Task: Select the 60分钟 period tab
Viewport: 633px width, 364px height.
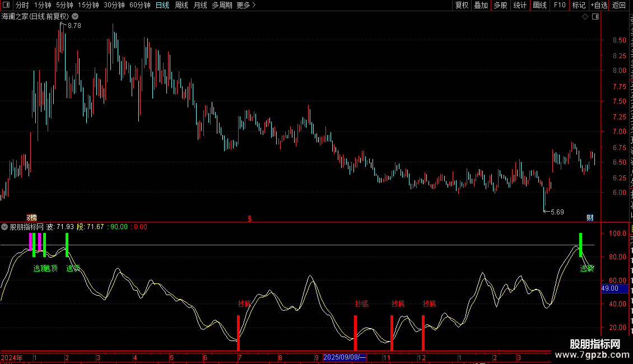Action: tap(139, 5)
